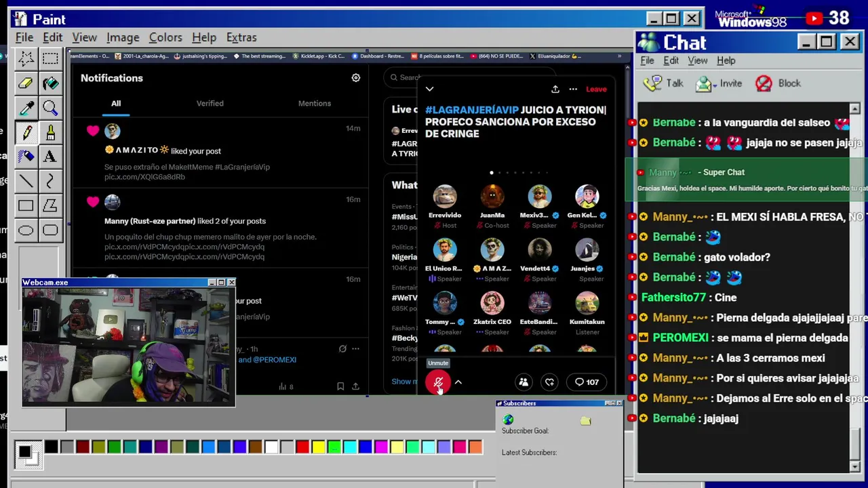
Task: Choose the Eraser tool in Paint
Action: coord(26,83)
